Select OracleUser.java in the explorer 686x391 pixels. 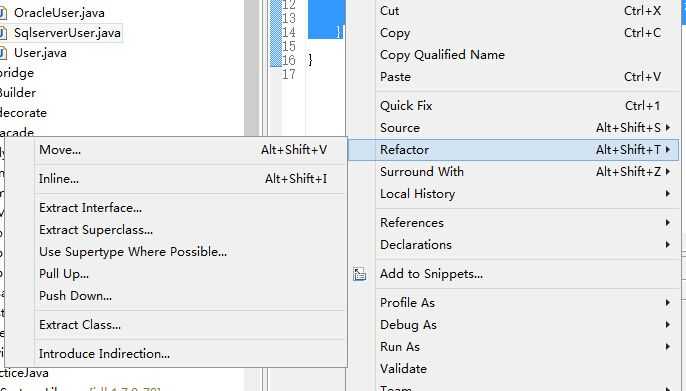click(x=59, y=13)
